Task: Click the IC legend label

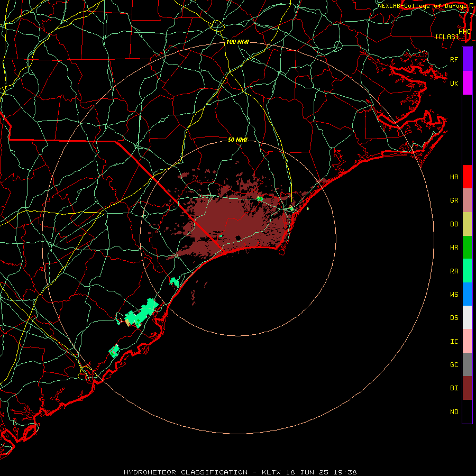Action: tap(454, 342)
